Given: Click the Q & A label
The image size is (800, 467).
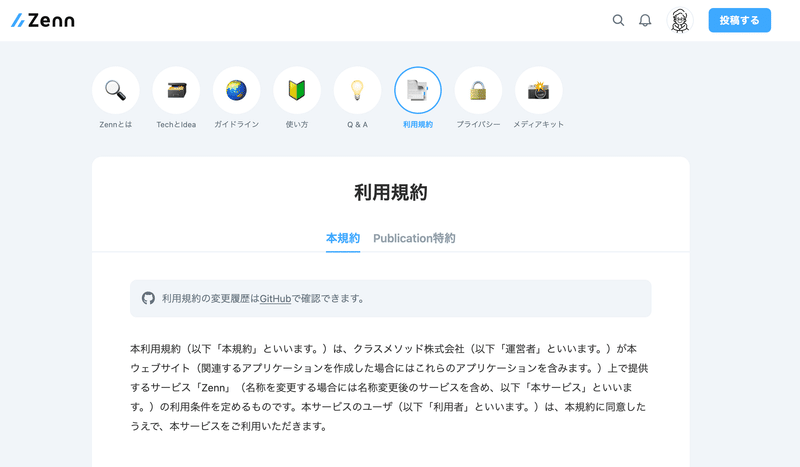Looking at the screenshot, I should 357,125.
